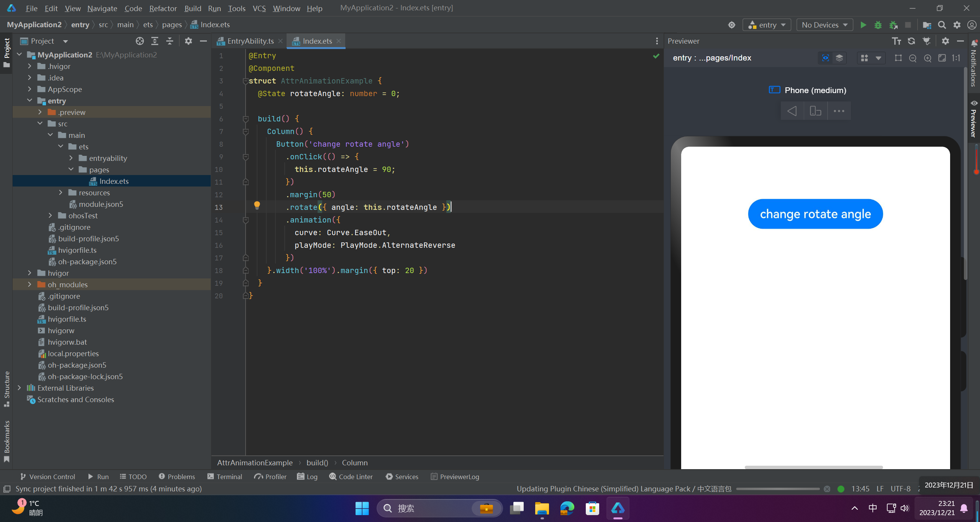This screenshot has width=980, height=522.
Task: Open the Navigate menu
Action: [x=102, y=8]
